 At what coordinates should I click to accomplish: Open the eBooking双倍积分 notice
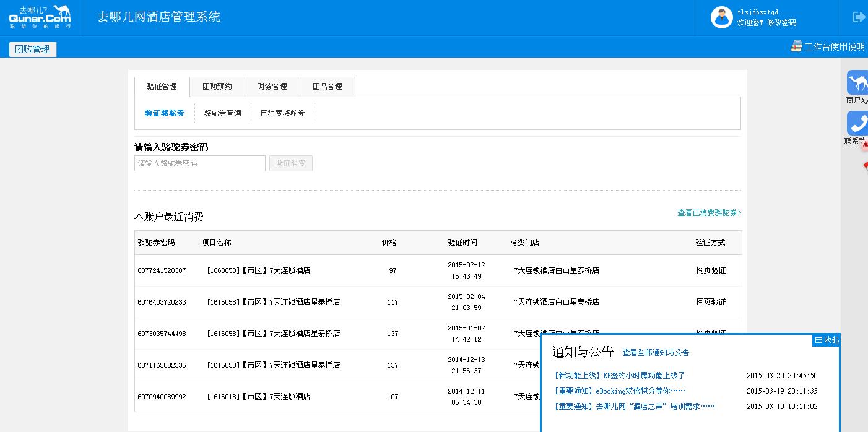pyautogui.click(x=619, y=391)
